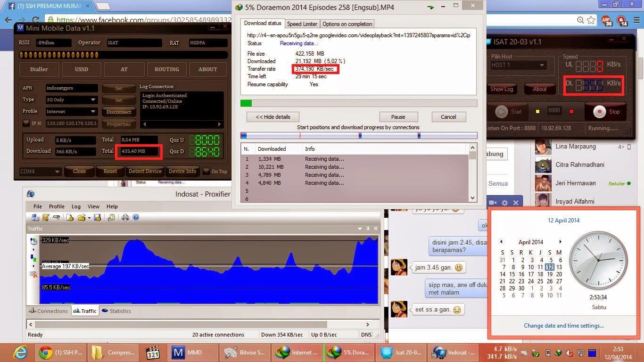
Task: Switch to Bitvise S... taskbar button
Action: [x=244, y=352]
